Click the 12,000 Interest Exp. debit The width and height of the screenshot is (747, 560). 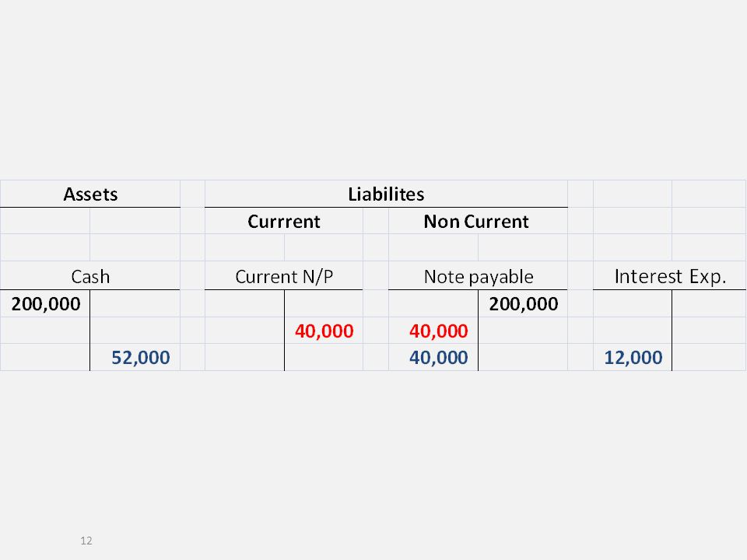pos(633,357)
